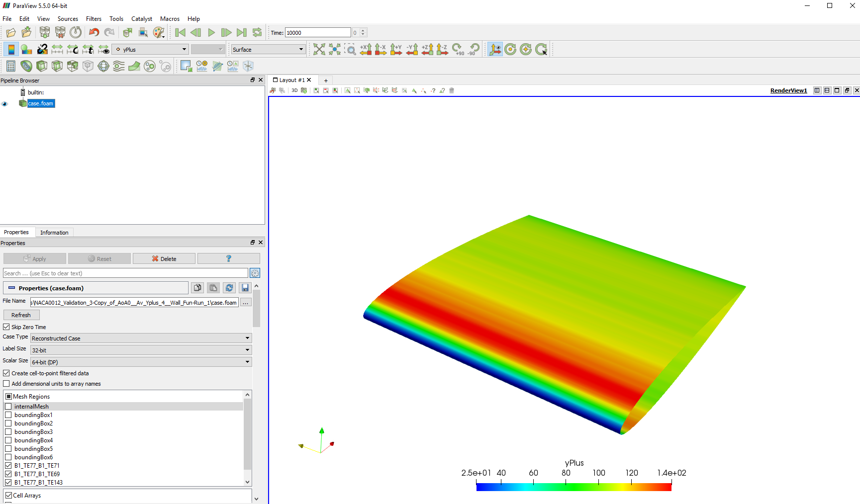860x504 pixels.
Task: Select the Stream Tracer filter
Action: click(118, 66)
